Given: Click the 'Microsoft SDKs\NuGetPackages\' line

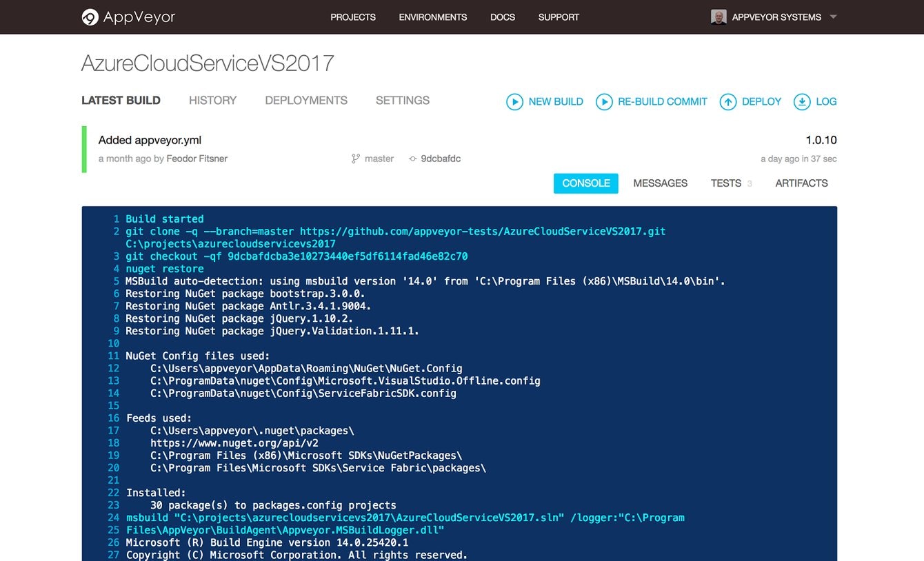Looking at the screenshot, I should pos(306,455).
